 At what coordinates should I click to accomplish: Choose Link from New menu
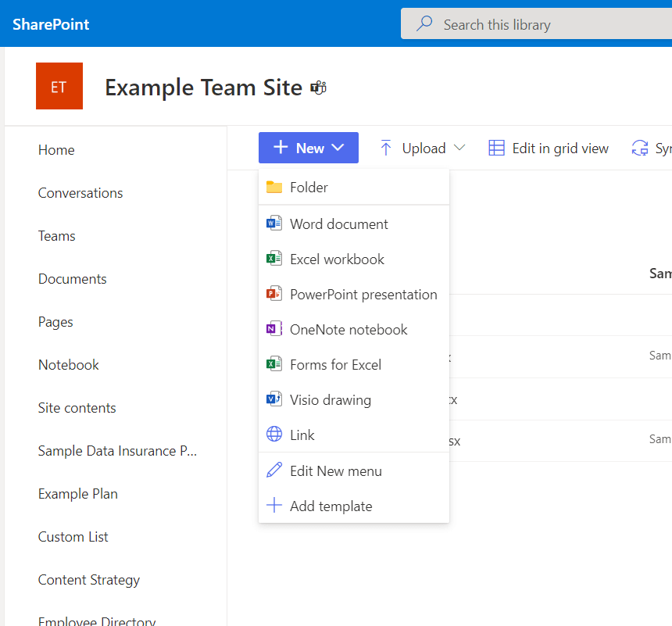tap(354, 435)
